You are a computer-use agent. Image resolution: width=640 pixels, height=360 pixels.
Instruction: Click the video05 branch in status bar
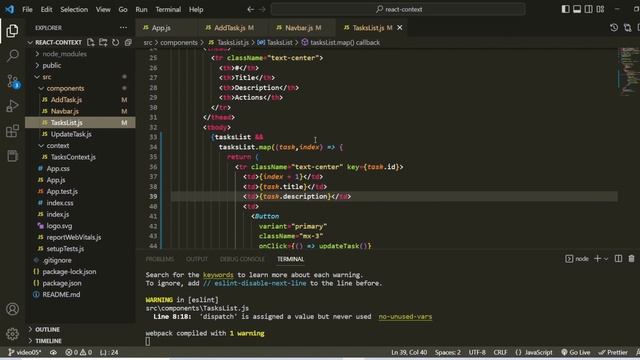(24, 352)
